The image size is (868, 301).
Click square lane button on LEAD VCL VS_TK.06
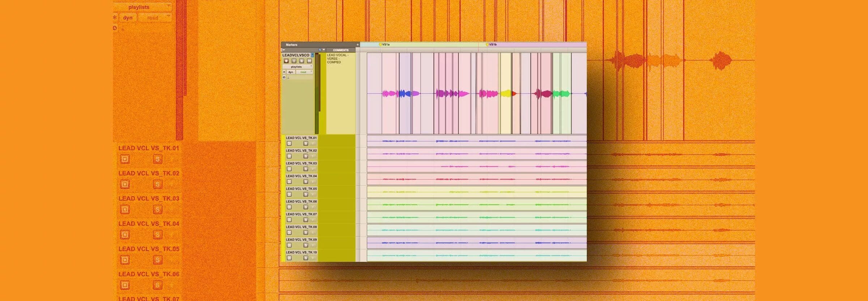(289, 207)
